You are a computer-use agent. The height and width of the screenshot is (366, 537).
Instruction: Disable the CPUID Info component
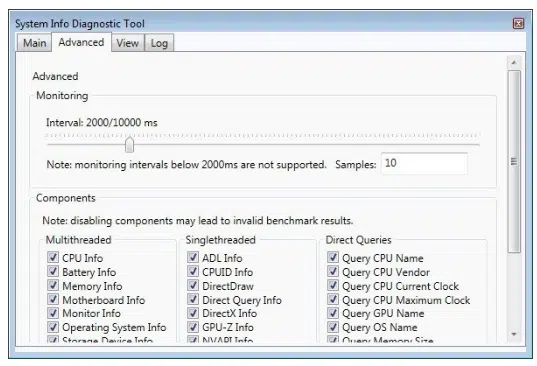tap(193, 272)
